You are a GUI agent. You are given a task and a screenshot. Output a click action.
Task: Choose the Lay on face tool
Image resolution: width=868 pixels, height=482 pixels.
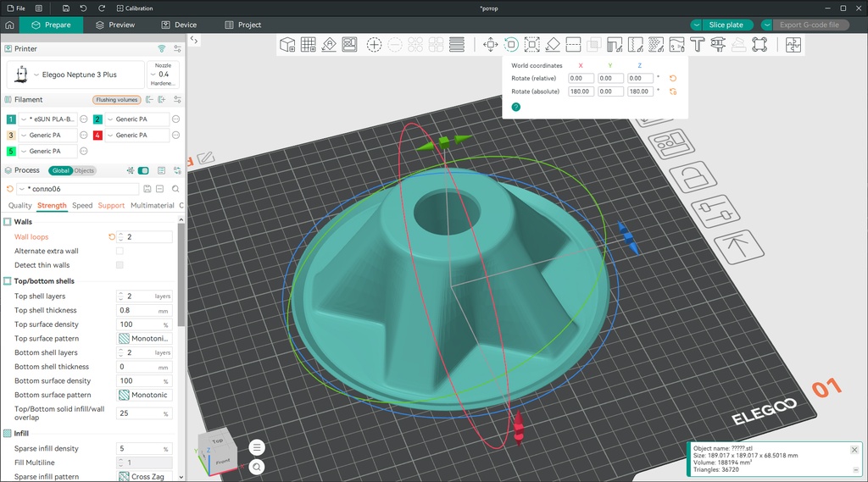point(553,44)
